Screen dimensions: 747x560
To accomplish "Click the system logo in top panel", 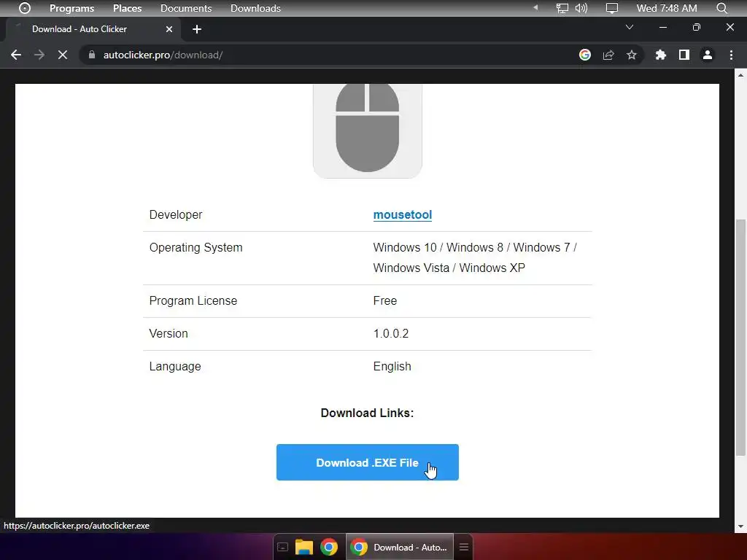I will 24,8.
